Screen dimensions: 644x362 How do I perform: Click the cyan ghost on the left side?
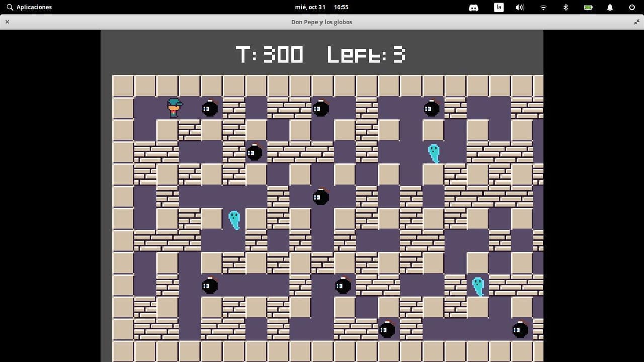(x=234, y=220)
